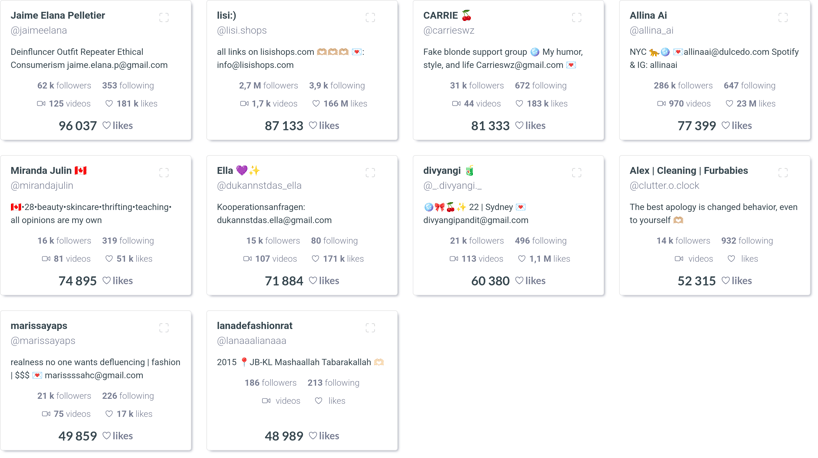Click expand icon on lisi:) card
Image resolution: width=818 pixels, height=458 pixels.
pos(370,18)
